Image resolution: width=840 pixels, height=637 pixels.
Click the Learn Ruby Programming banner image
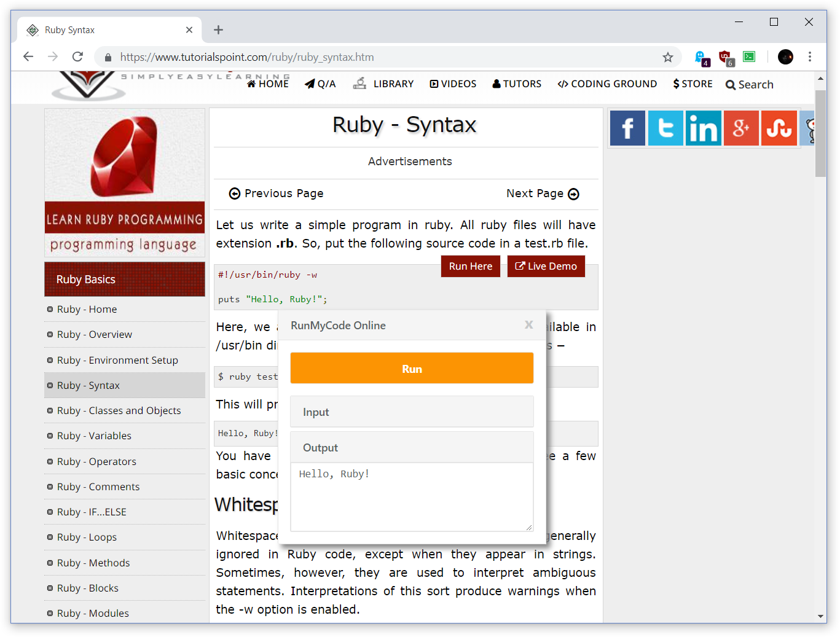coord(125,182)
